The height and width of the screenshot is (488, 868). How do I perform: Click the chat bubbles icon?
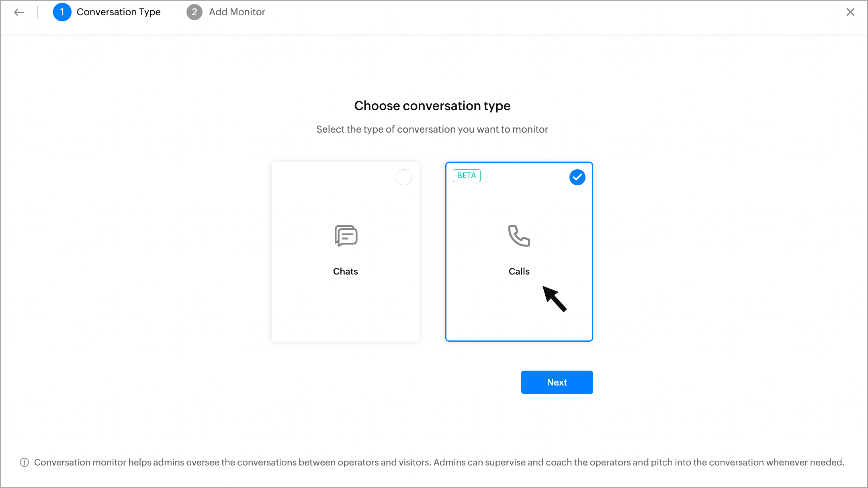[x=346, y=236]
